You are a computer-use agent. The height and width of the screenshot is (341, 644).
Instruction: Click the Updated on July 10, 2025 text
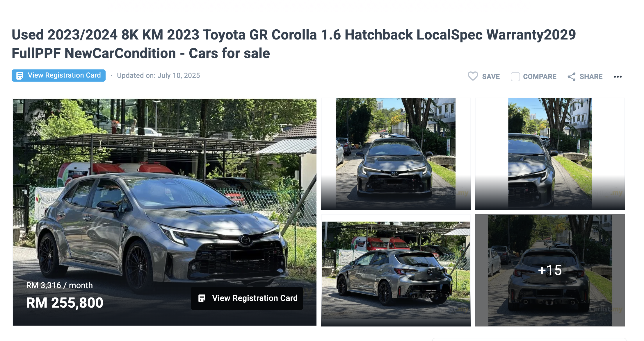(x=159, y=76)
